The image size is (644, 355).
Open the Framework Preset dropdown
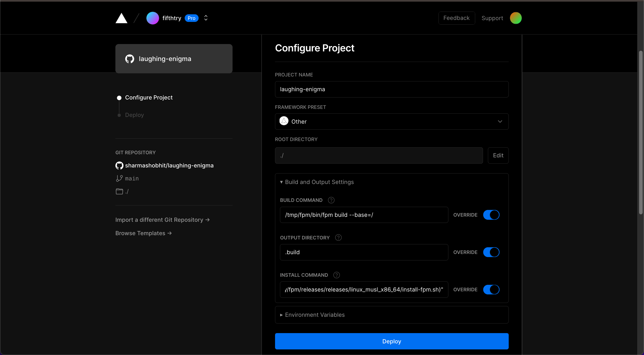[x=392, y=121]
